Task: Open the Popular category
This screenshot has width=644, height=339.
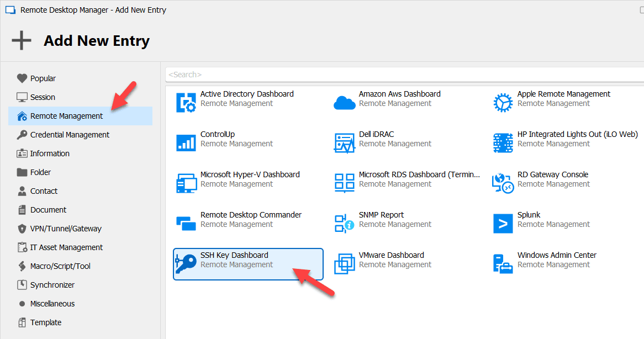Action: tap(43, 78)
